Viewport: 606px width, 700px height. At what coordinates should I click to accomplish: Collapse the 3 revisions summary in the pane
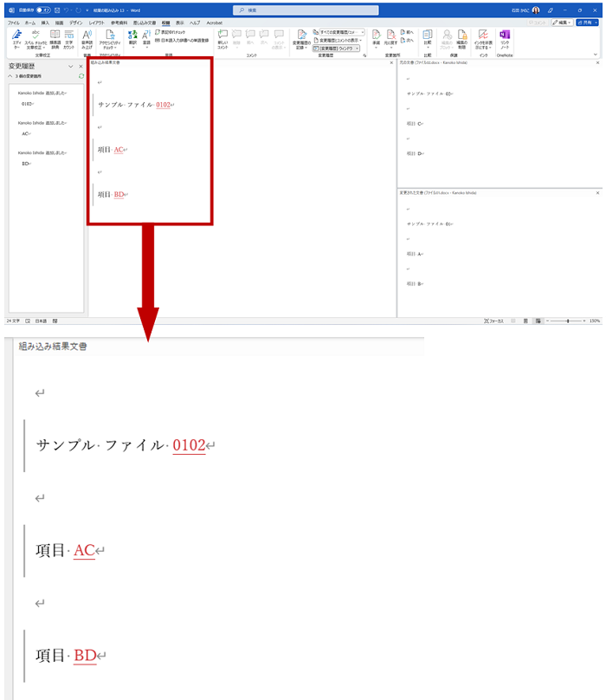tap(11, 76)
